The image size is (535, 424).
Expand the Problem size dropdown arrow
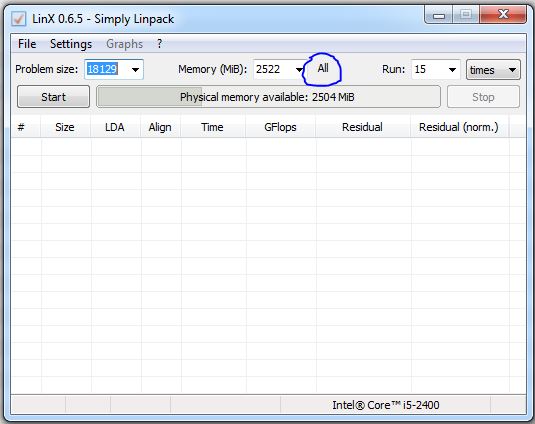[135, 70]
